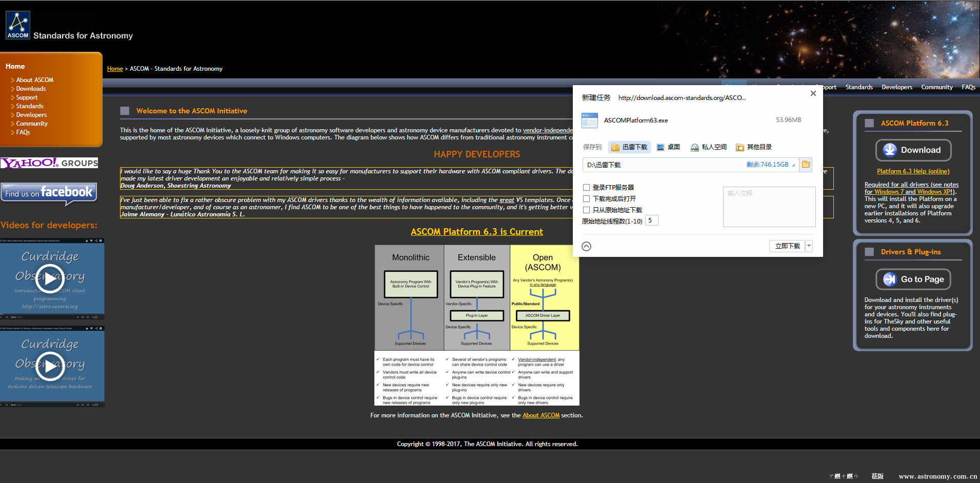Click the thread count field showing 5

coord(651,220)
